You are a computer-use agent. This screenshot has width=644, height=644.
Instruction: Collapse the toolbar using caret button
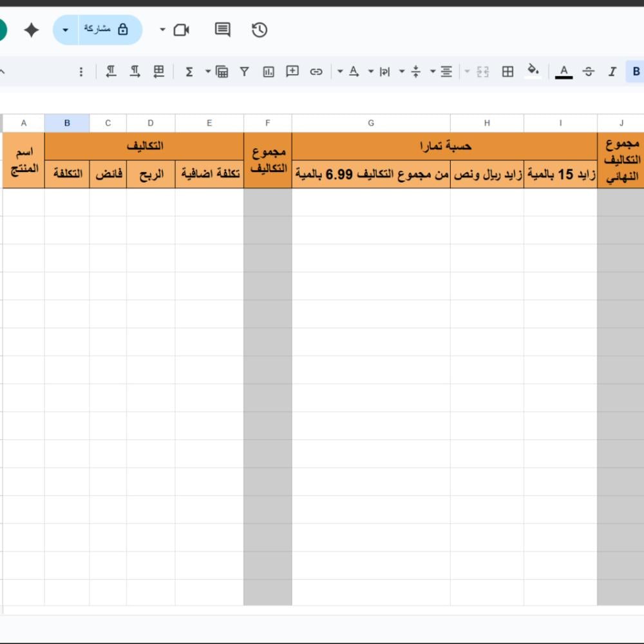[x=3, y=71]
